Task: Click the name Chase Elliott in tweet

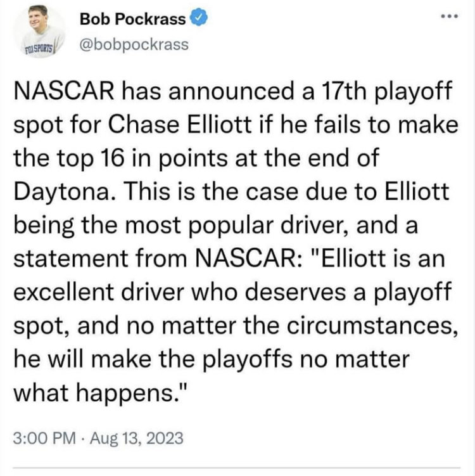Action: coord(180,125)
